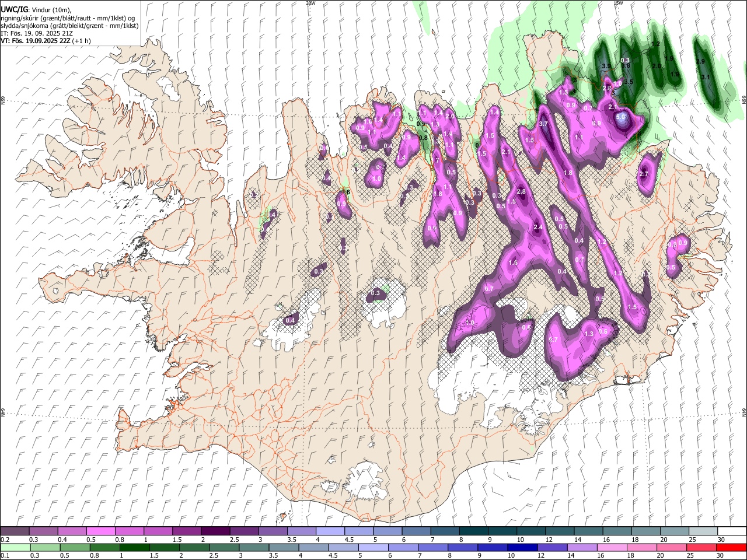This screenshot has height=560, width=747.
Task: Select the 'slydda/snjókoma' description line
Action: click(70, 26)
